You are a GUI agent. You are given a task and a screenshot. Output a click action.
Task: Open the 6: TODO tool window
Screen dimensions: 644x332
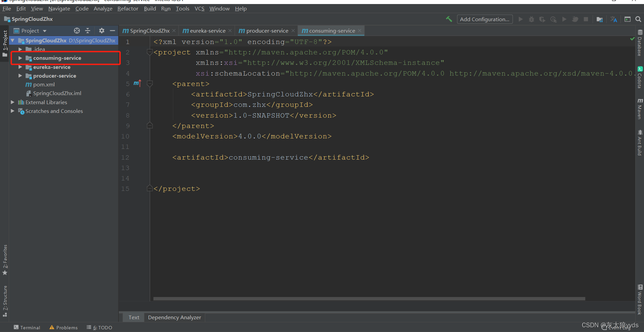(x=99, y=327)
